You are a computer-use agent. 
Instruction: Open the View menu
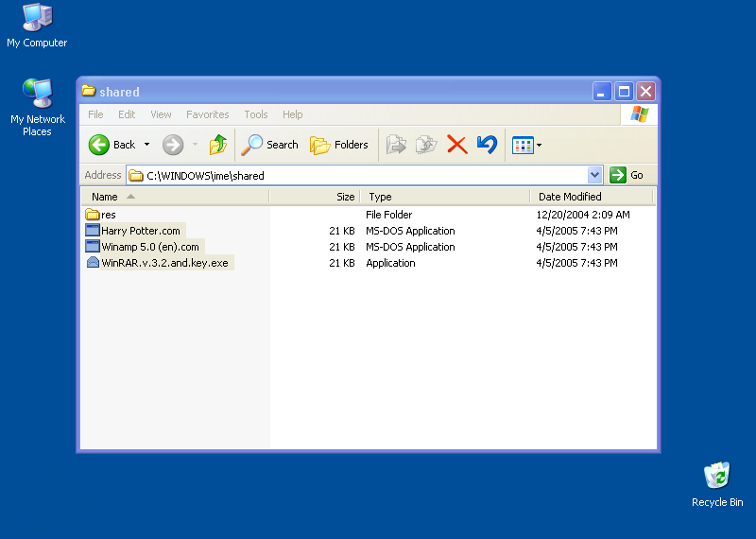click(161, 114)
